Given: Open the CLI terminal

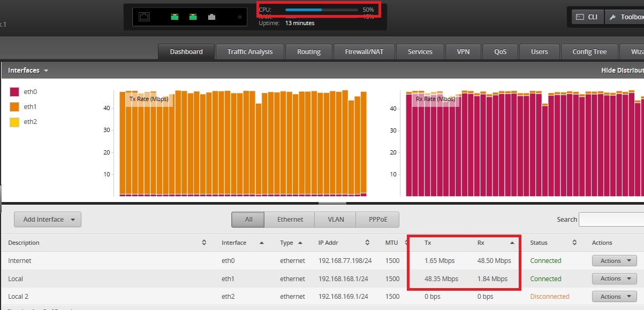Looking at the screenshot, I should (587, 17).
